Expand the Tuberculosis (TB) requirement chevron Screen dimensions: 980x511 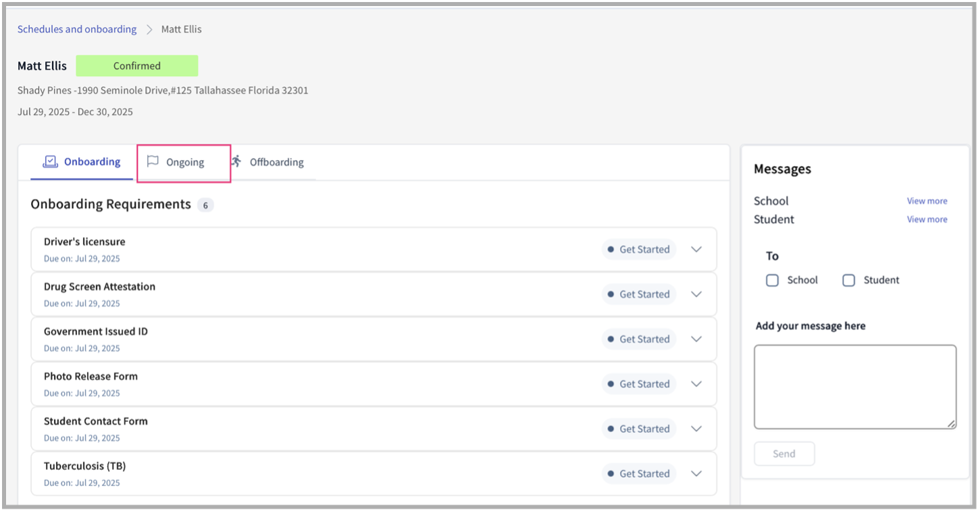696,474
